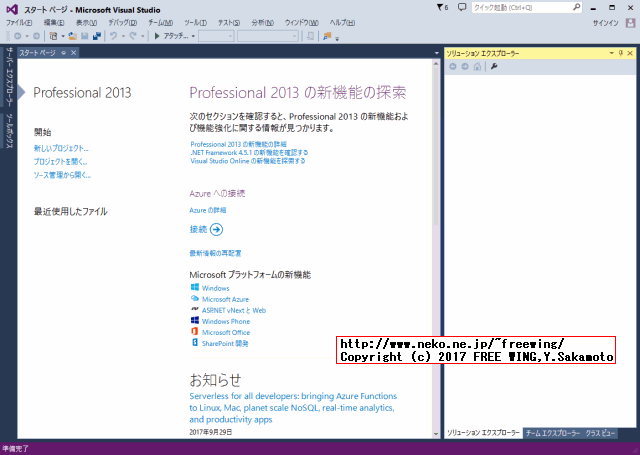This screenshot has height=455, width=640.
Task: Click the Save toolbar icon
Action: pos(84,36)
